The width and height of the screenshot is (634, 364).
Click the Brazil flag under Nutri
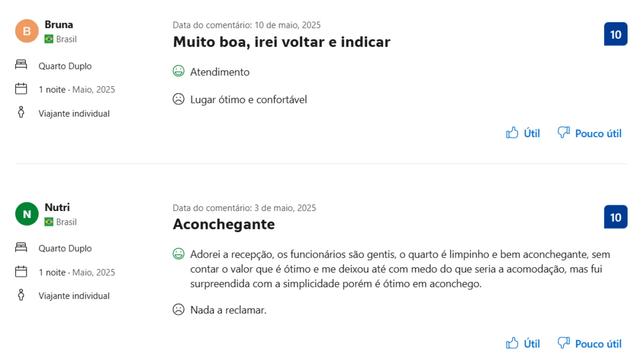click(49, 222)
